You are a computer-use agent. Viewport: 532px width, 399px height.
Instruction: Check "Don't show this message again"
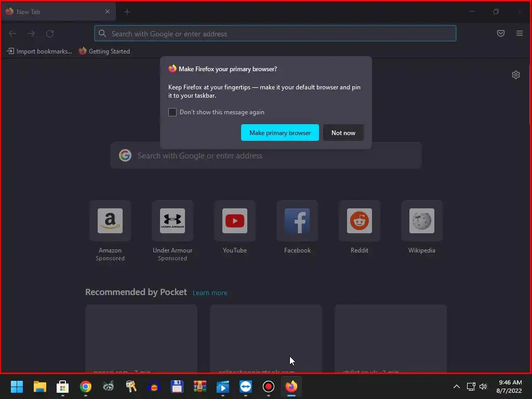coord(172,112)
